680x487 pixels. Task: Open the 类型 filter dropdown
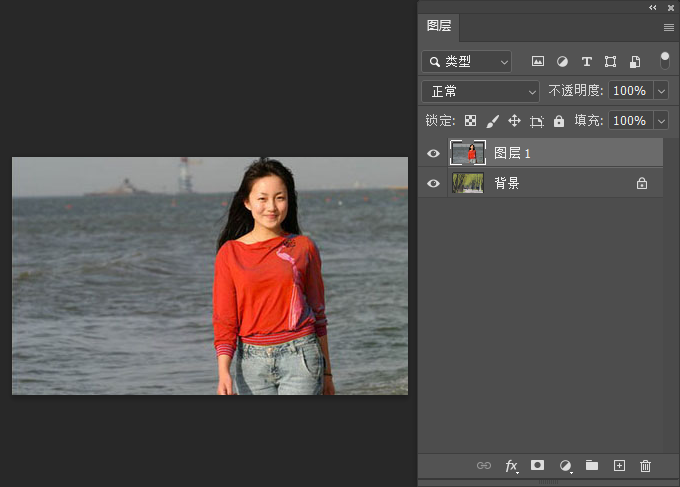(x=466, y=62)
